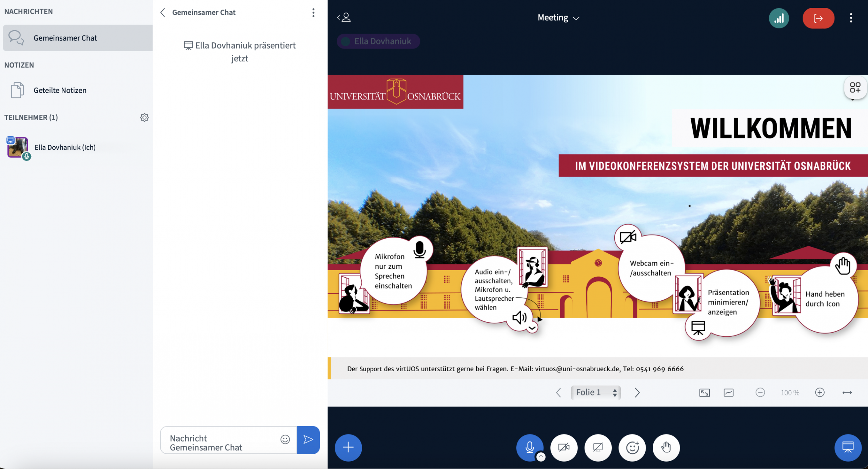
Task: Go to the next slide
Action: click(637, 393)
